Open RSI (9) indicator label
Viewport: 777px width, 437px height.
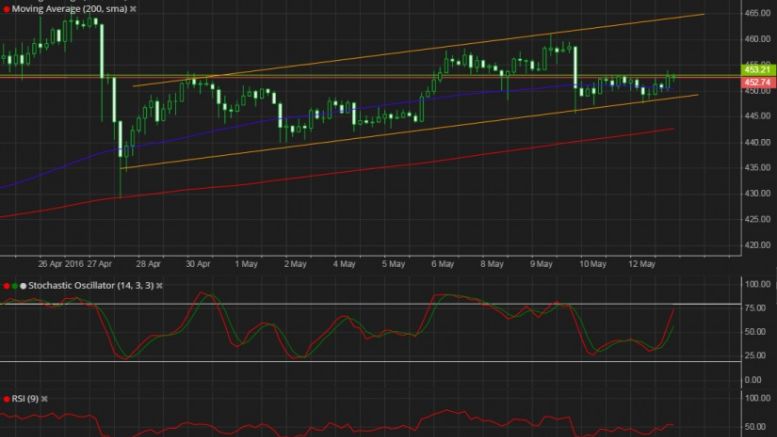pyautogui.click(x=28, y=399)
